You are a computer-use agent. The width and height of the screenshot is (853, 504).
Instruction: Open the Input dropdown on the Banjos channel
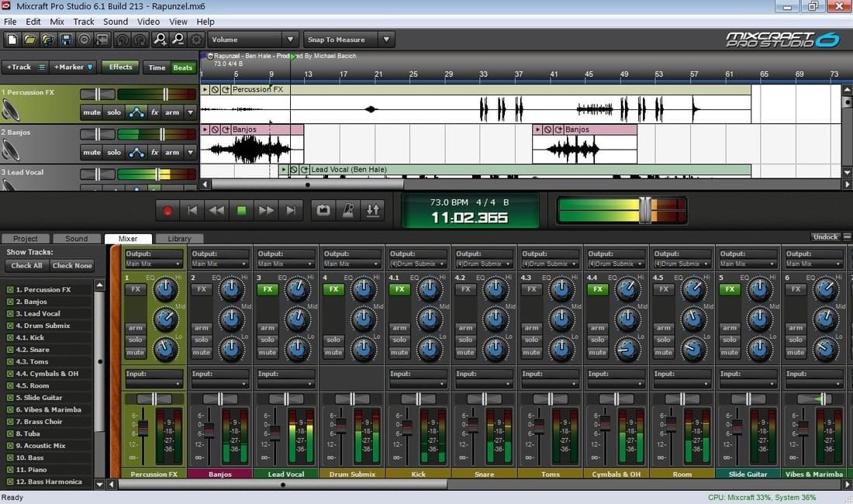pos(219,384)
